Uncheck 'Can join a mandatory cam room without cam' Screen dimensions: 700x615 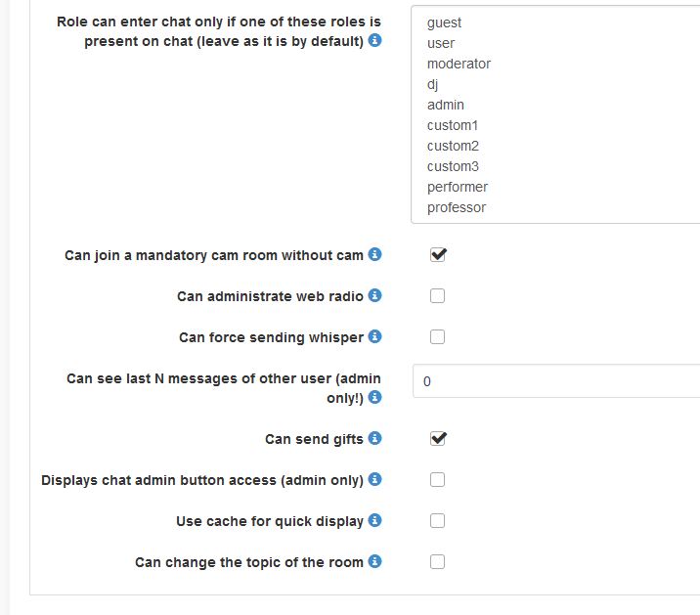[x=438, y=255]
